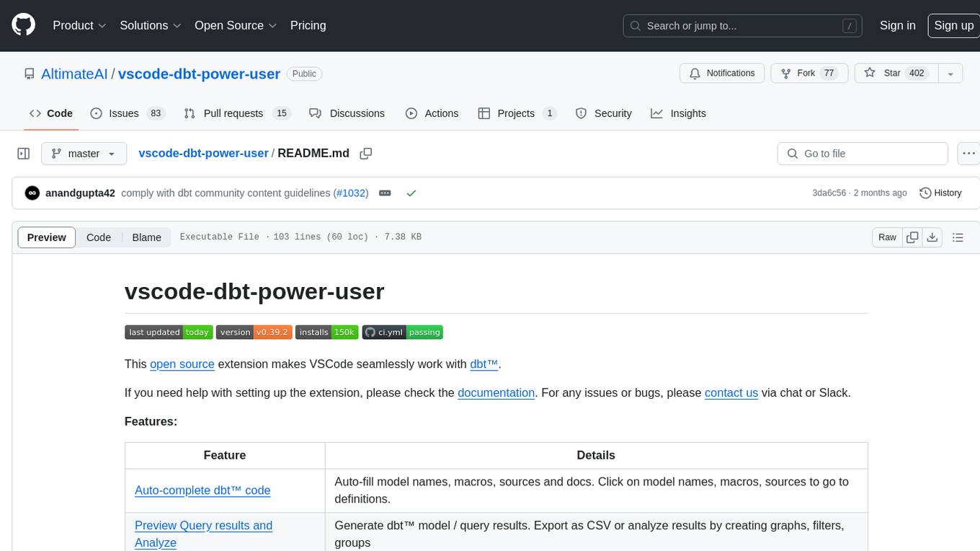Screen dimensions: 980x551
Task: Click the ci.yml passing badge
Action: [402, 332]
